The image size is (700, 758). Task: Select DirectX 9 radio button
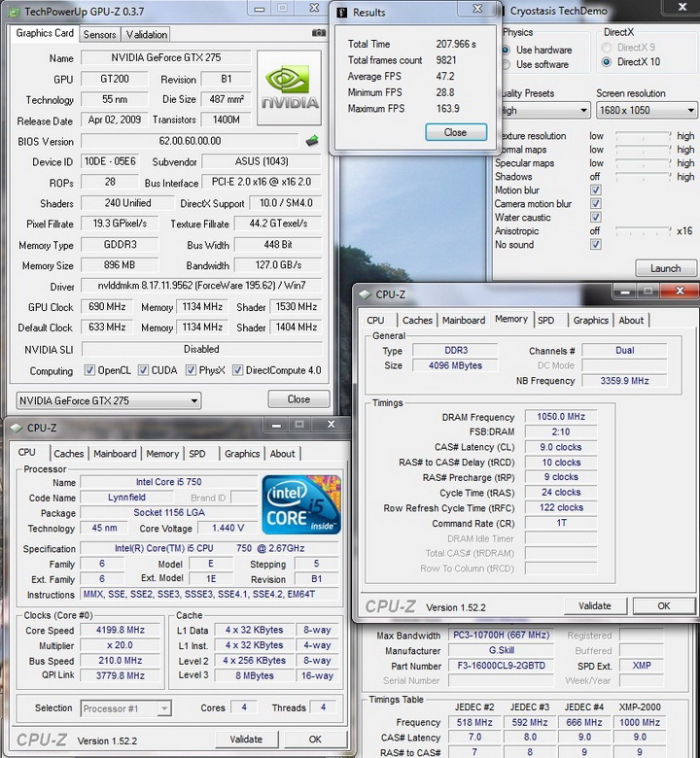click(606, 48)
